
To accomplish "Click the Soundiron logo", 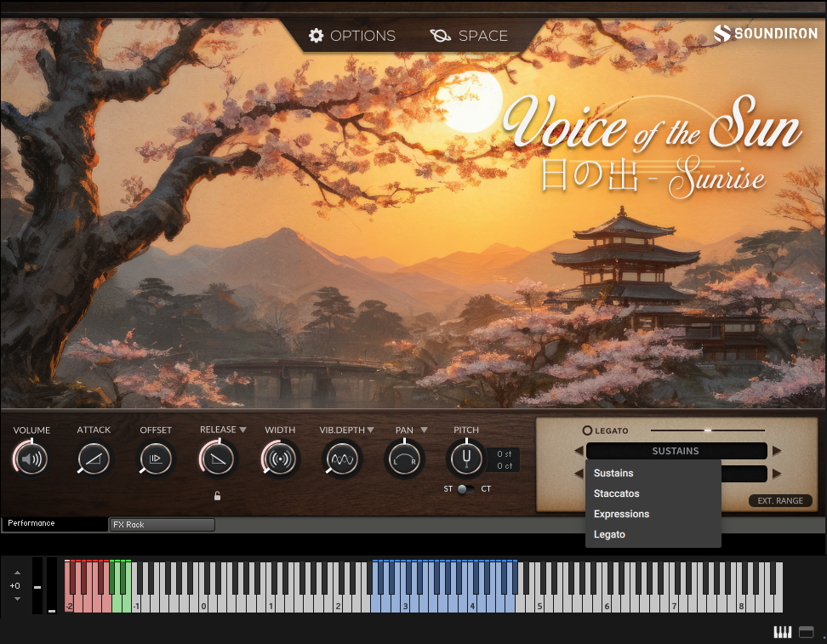I will tap(765, 33).
